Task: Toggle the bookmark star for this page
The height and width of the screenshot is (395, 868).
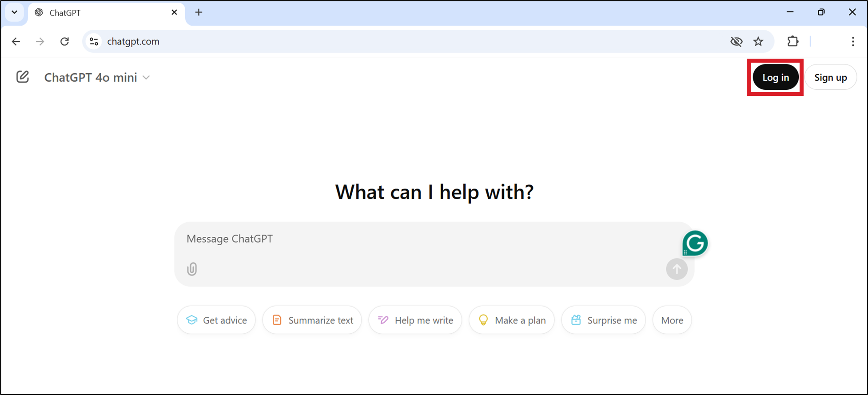Action: [x=759, y=41]
